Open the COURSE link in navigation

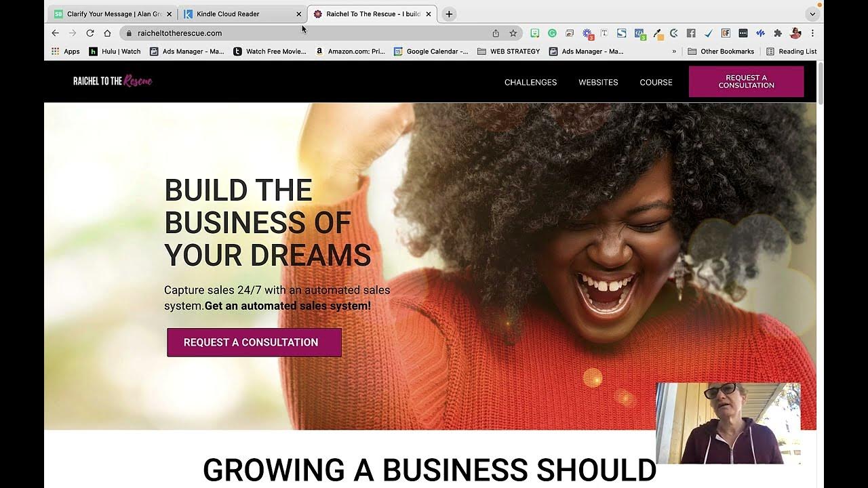pos(656,82)
